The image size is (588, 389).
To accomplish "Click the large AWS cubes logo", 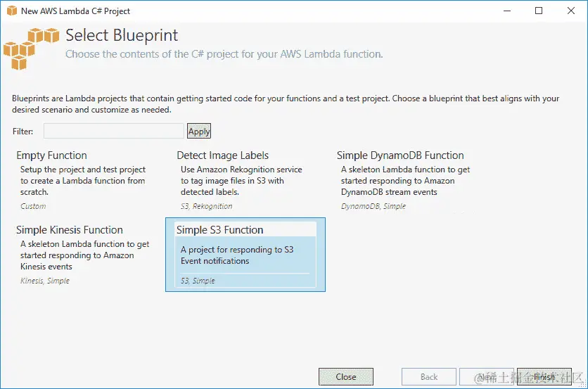I will pos(31,48).
